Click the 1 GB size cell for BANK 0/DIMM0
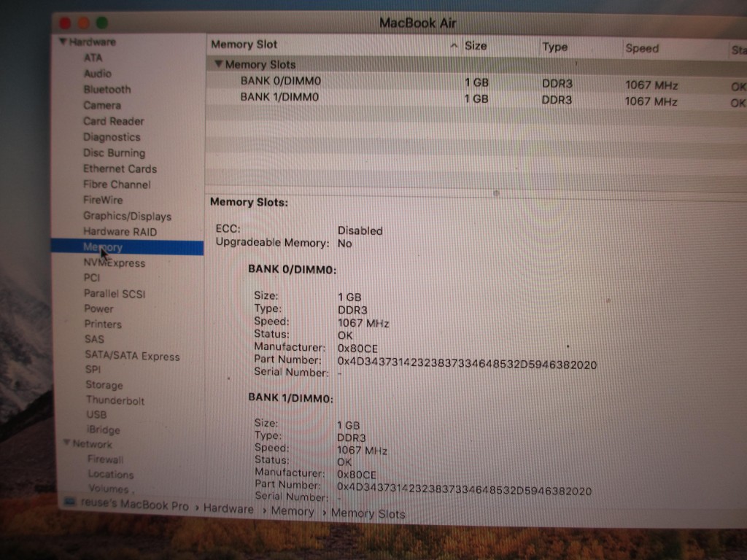The height and width of the screenshot is (560, 747). pyautogui.click(x=477, y=82)
